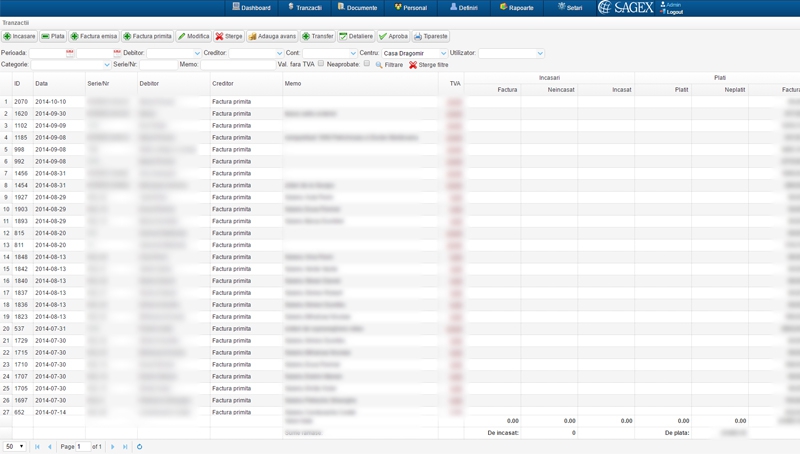Switch to the Documente menu
This screenshot has height=454, width=800.
point(357,8)
